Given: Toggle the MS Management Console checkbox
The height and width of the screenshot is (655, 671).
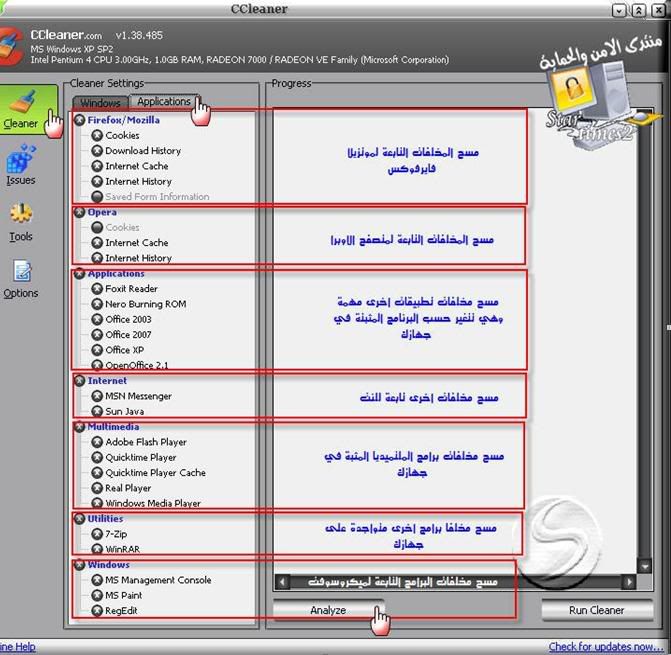Looking at the screenshot, I should pyautogui.click(x=97, y=580).
